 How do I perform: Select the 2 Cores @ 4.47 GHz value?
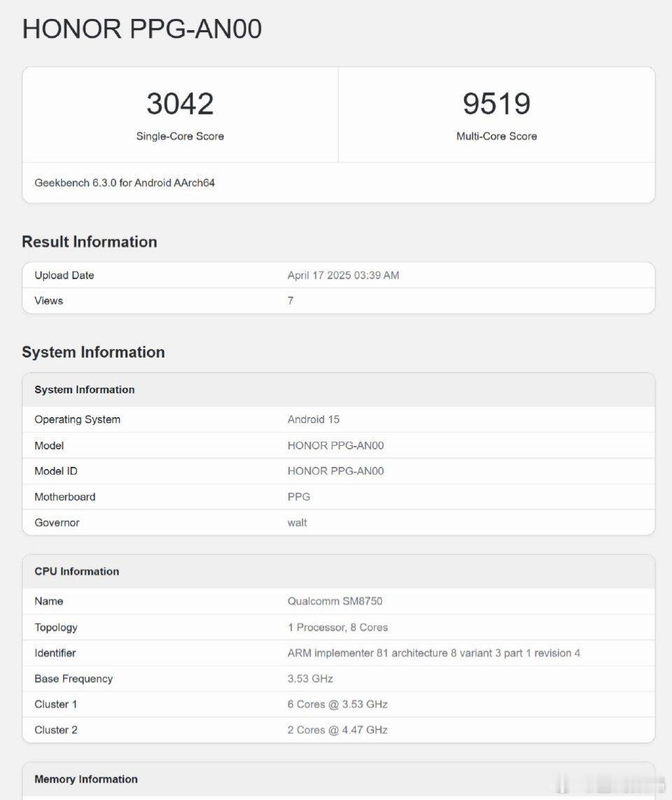tap(337, 730)
